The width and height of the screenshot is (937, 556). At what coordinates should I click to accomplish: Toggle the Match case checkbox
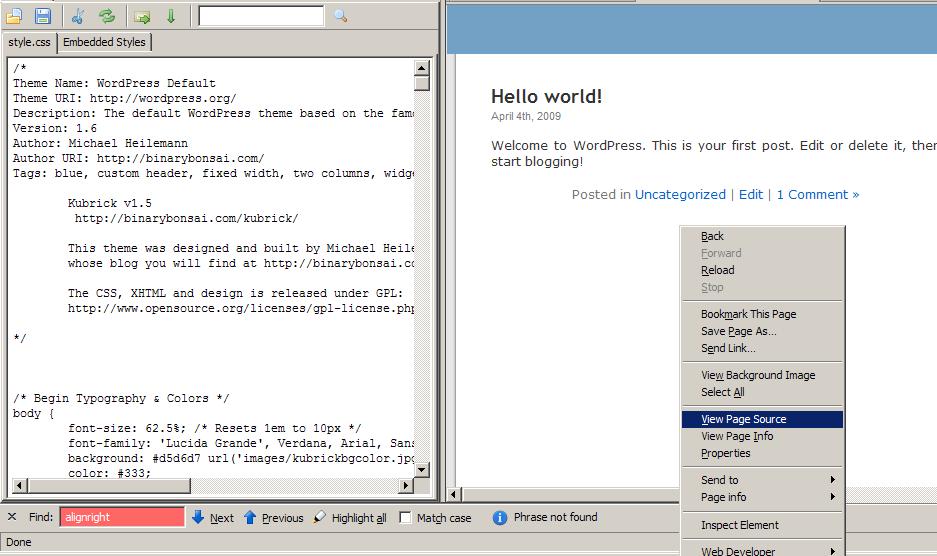(405, 518)
